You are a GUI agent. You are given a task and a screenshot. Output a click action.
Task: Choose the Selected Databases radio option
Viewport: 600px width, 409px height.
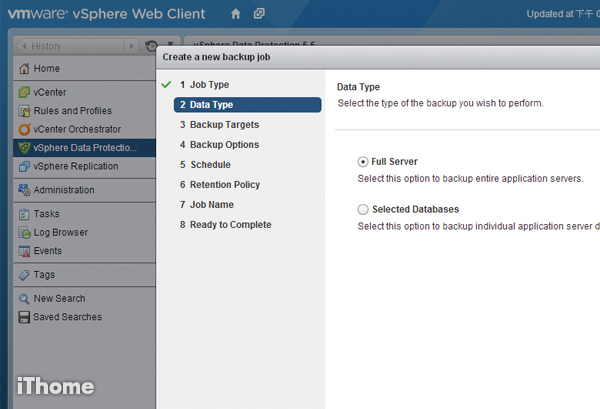[x=363, y=210]
